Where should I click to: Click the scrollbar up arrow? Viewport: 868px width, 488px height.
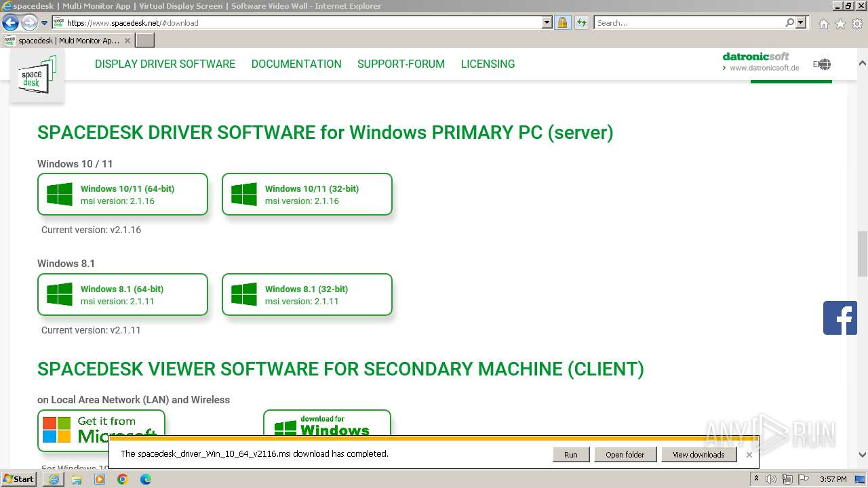coord(863,63)
